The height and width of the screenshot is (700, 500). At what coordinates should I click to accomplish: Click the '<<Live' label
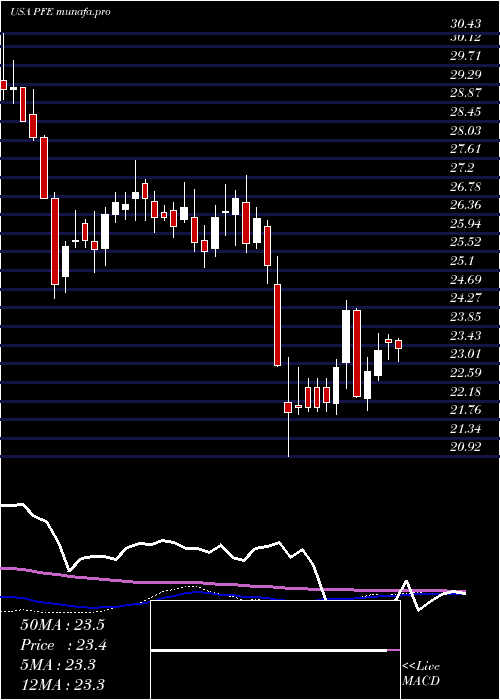point(421,667)
